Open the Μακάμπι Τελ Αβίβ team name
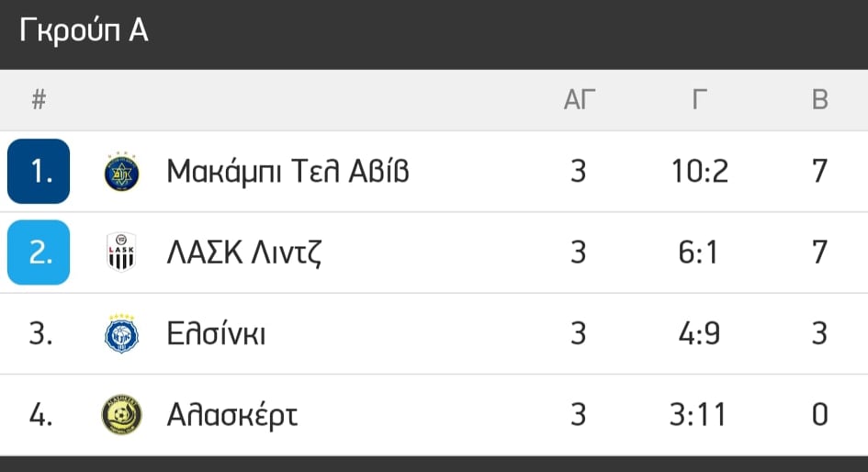The width and height of the screenshot is (868, 472). 287,171
